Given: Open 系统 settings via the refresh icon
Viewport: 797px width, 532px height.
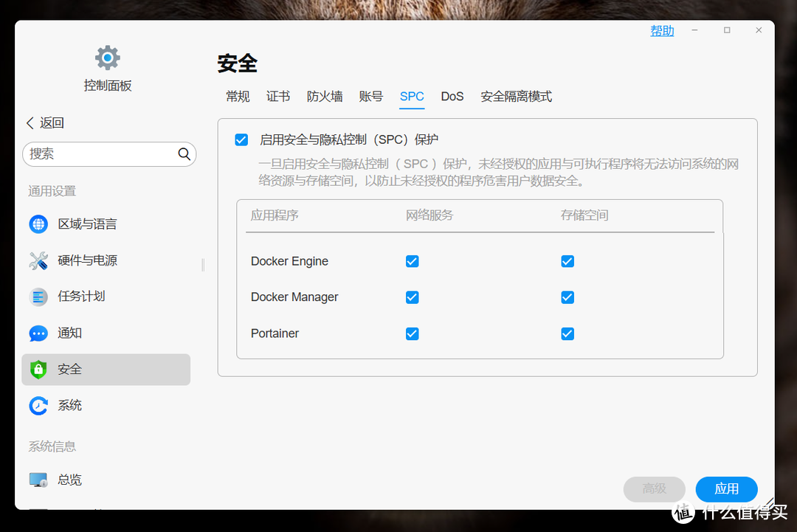Looking at the screenshot, I should point(38,405).
